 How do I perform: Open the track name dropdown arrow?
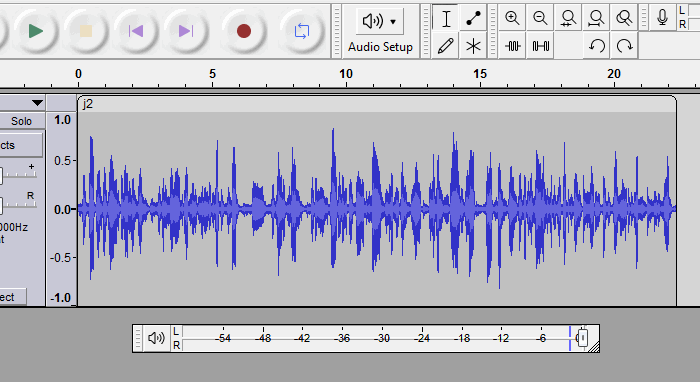(38, 103)
